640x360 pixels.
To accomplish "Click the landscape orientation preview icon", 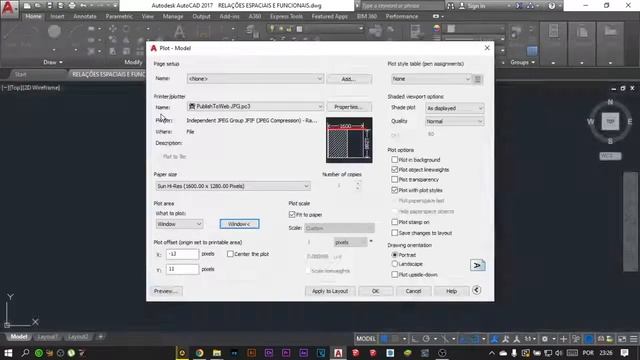I will click(477, 265).
